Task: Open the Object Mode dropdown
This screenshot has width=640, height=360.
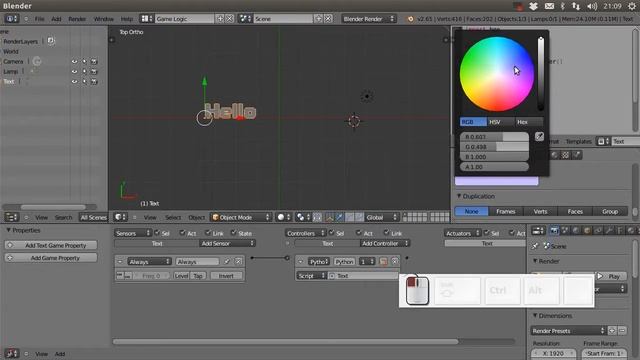Action: coord(240,217)
